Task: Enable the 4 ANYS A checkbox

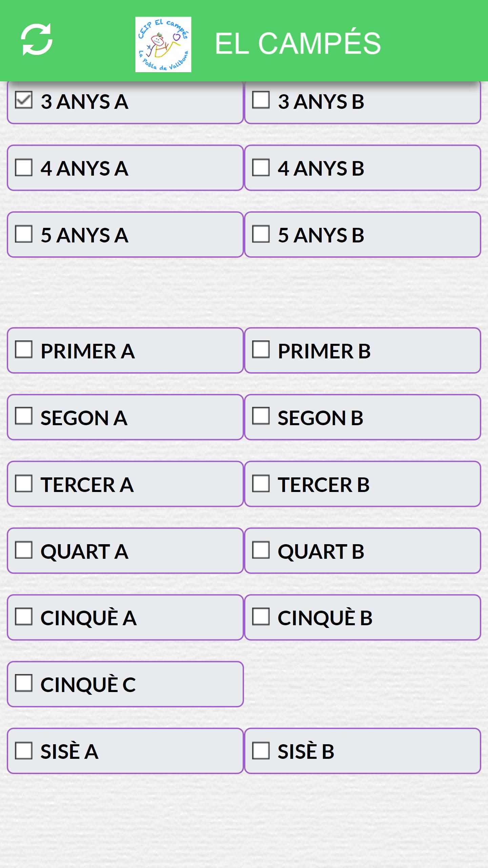Action: point(24,167)
